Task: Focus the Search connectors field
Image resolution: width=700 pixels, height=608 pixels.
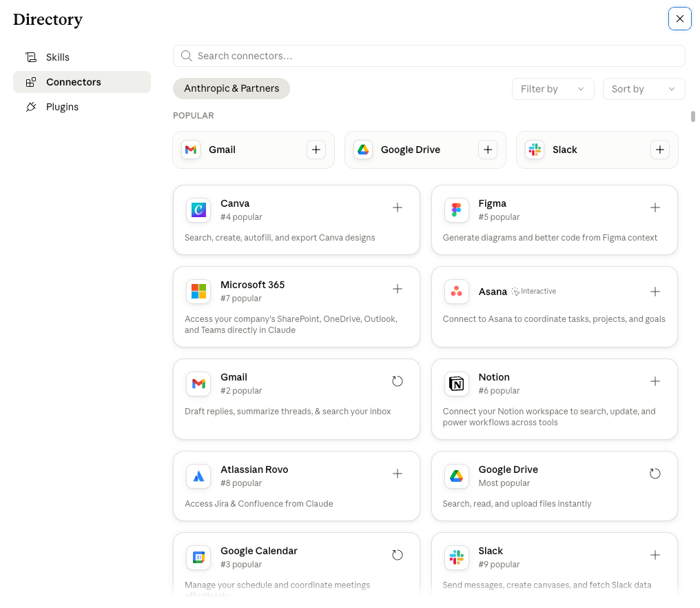Action: pyautogui.click(x=429, y=56)
